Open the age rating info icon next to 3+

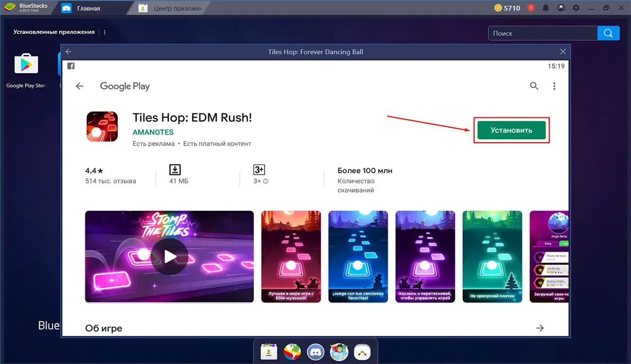click(x=266, y=182)
